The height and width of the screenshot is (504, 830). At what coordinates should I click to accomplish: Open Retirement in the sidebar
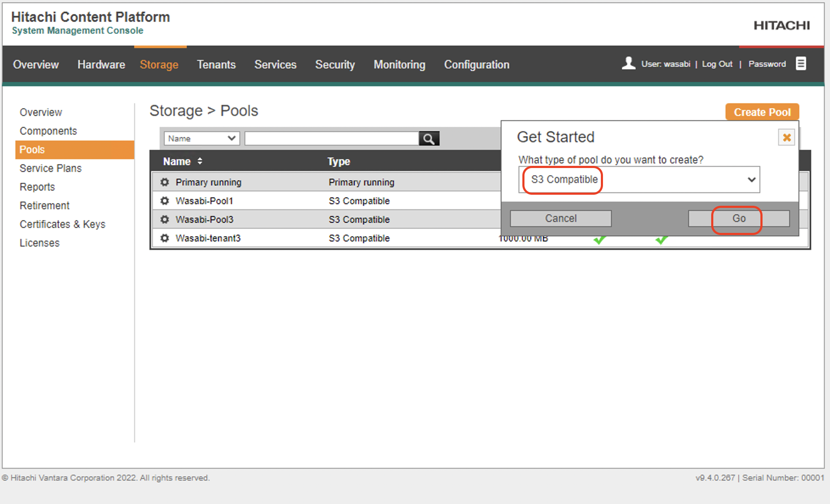[x=45, y=206]
